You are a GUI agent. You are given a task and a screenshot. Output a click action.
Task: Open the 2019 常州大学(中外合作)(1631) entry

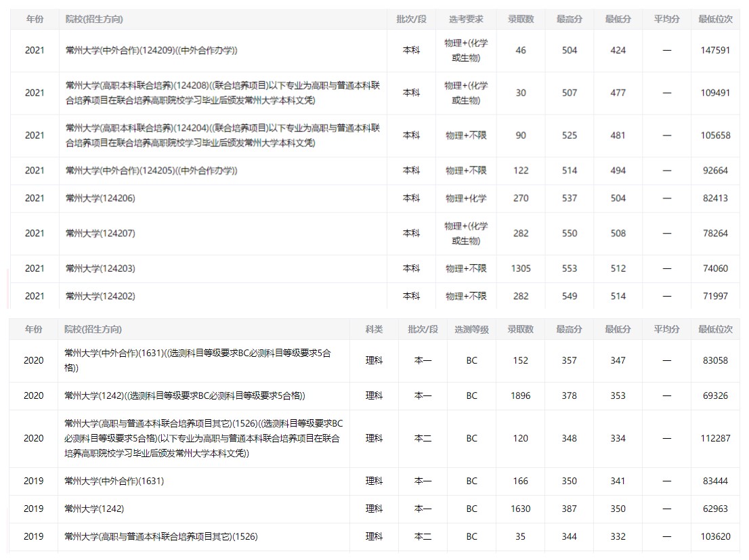coord(114,481)
